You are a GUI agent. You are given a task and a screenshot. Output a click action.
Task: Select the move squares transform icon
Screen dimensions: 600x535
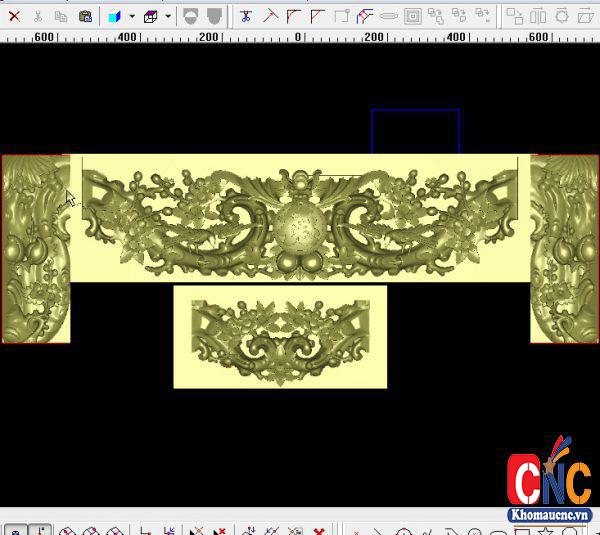point(515,16)
